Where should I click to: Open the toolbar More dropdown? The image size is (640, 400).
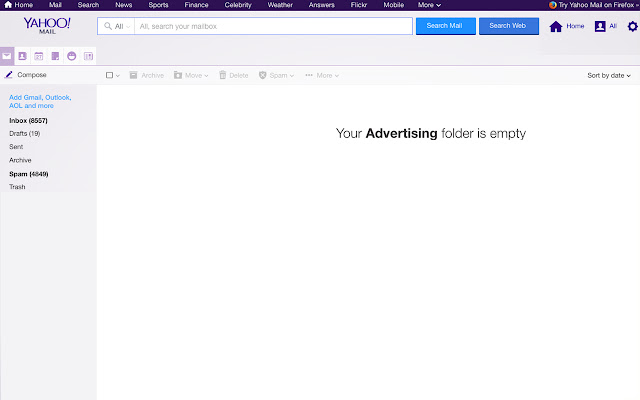point(327,76)
